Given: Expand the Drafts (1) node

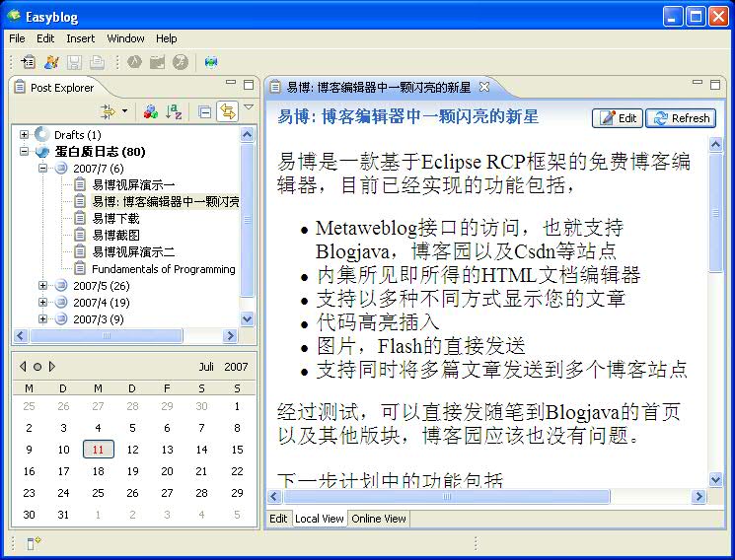Looking at the screenshot, I should (24, 135).
